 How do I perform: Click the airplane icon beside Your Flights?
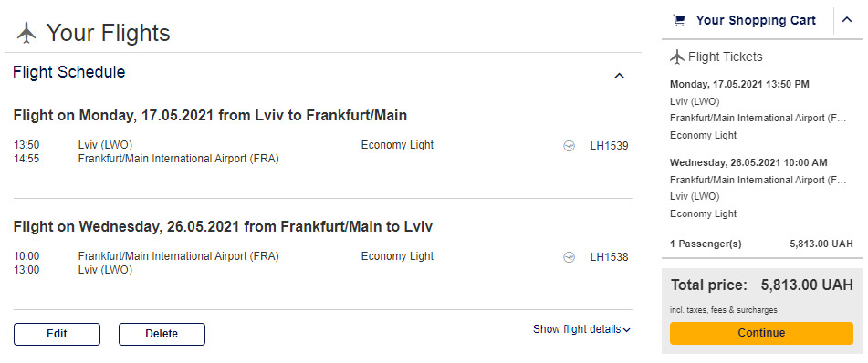pyautogui.click(x=26, y=33)
